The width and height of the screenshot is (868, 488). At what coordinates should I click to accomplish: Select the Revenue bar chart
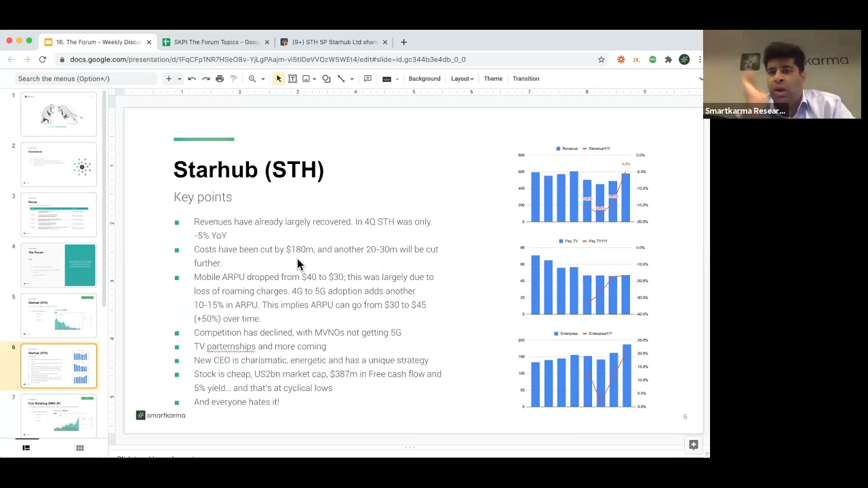click(582, 185)
